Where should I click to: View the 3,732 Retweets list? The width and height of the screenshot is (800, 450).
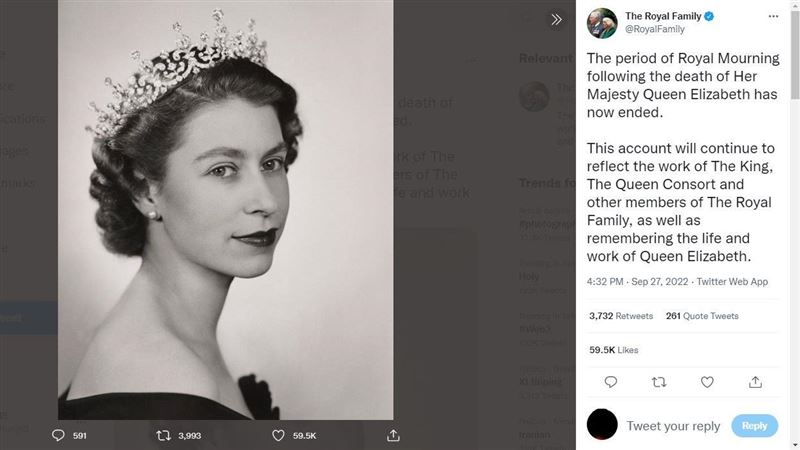tap(621, 316)
